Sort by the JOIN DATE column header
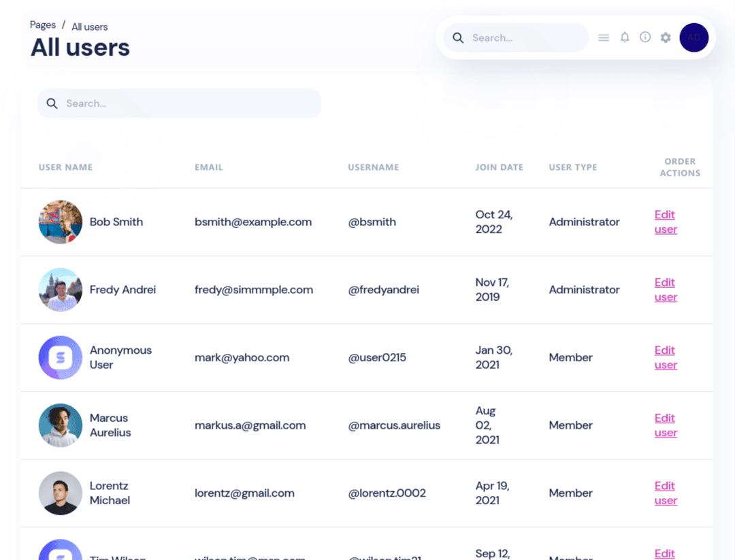The width and height of the screenshot is (735, 560). [499, 167]
